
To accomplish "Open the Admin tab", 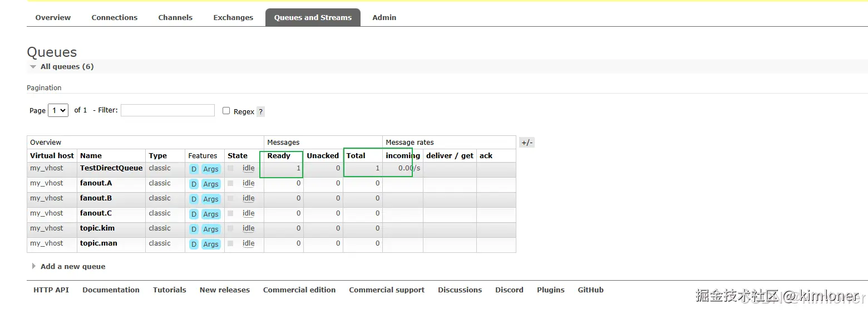I will click(x=384, y=17).
